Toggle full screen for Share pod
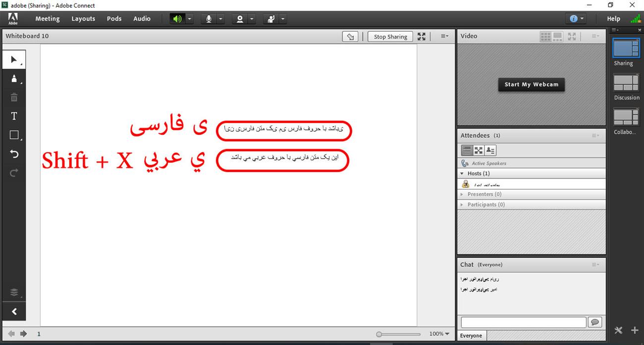The height and width of the screenshot is (345, 644). tap(422, 37)
